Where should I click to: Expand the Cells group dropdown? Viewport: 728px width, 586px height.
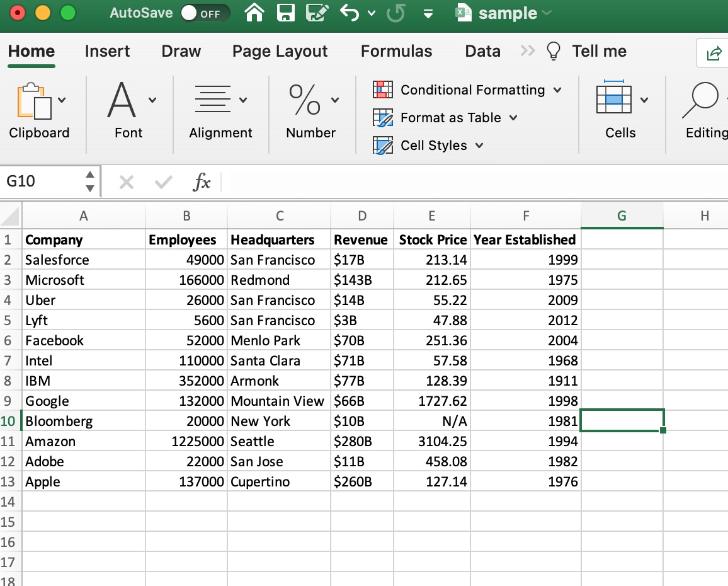(x=644, y=100)
